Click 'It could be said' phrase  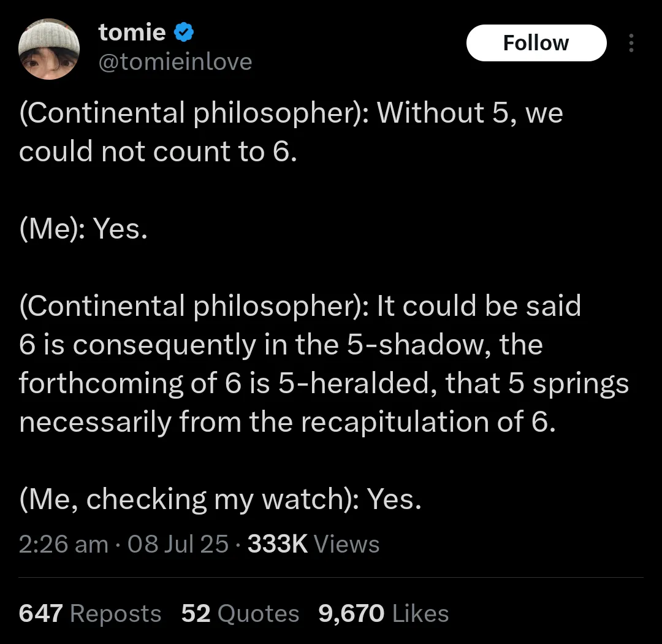pyautogui.click(x=479, y=305)
